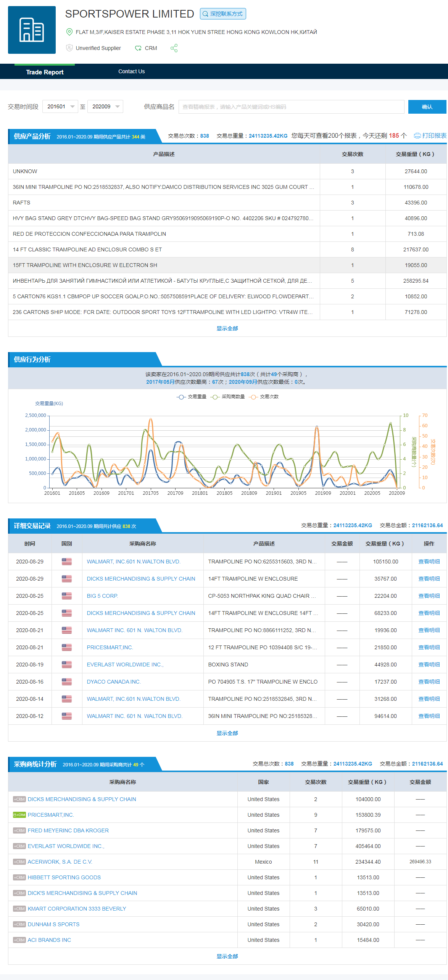This screenshot has width=448, height=980.
Task: Open the start period dropdown showing 201601
Action: pos(60,106)
